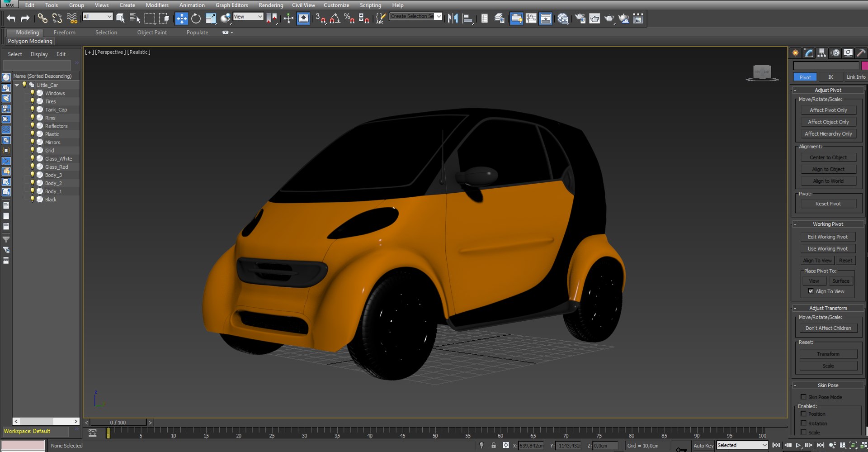The height and width of the screenshot is (452, 868).
Task: Activate the Select Object tool
Action: 120,18
